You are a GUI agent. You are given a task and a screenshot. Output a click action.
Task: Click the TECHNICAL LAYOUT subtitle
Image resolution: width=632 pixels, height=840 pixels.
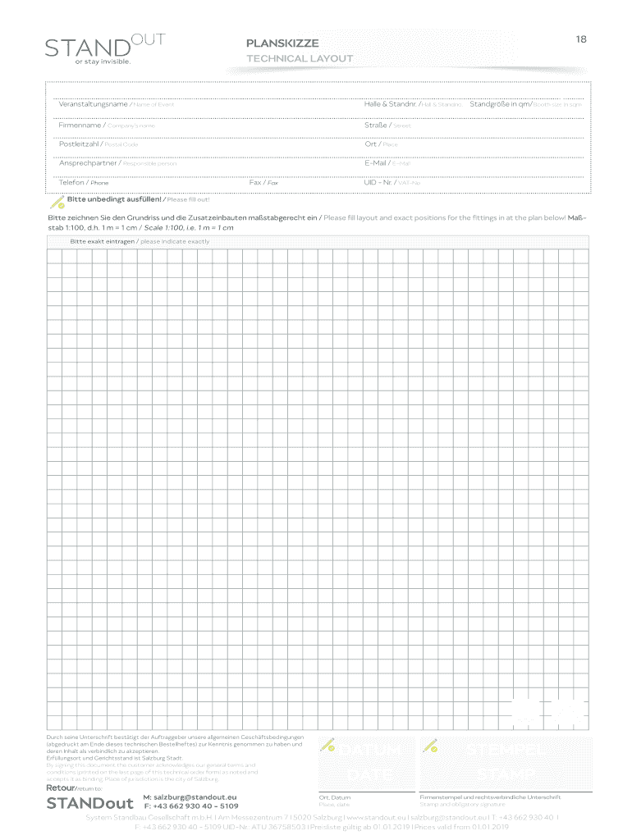[x=300, y=58]
